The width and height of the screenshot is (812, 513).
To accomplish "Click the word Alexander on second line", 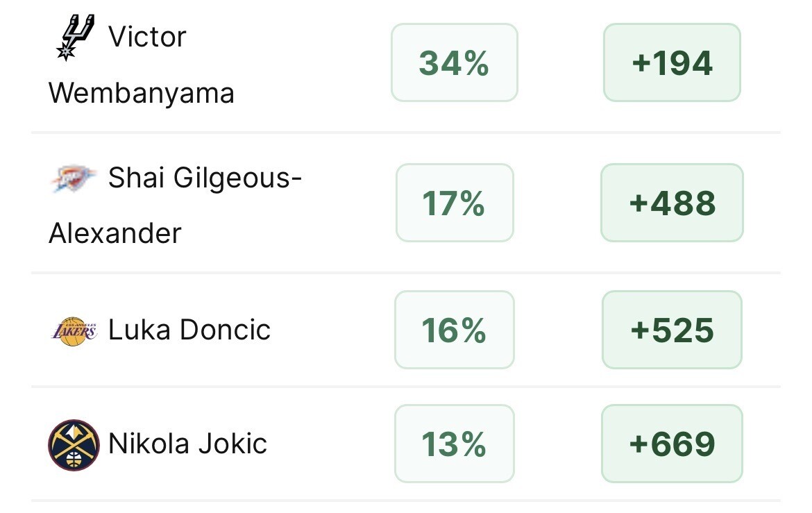I will pyautogui.click(x=115, y=233).
